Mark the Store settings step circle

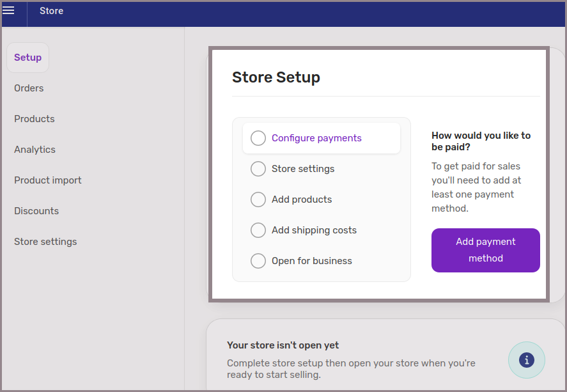[x=258, y=169]
